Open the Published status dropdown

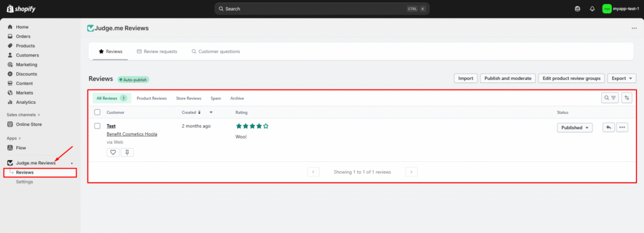(x=575, y=127)
